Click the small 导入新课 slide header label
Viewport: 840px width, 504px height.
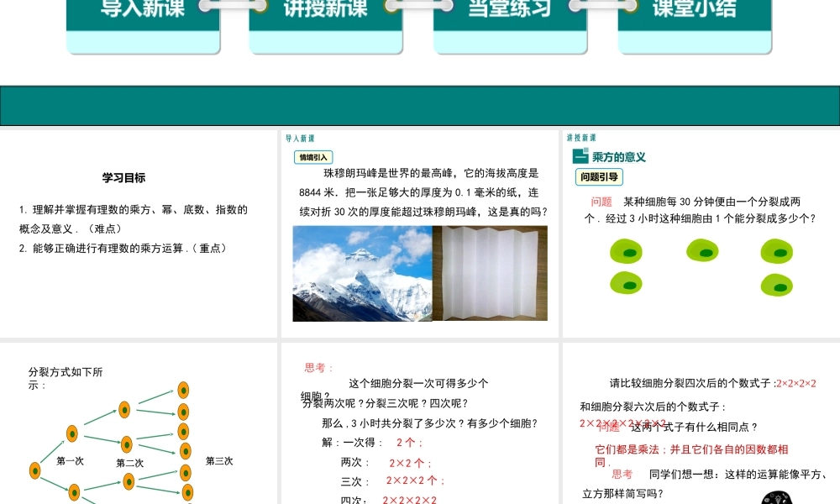pos(300,139)
